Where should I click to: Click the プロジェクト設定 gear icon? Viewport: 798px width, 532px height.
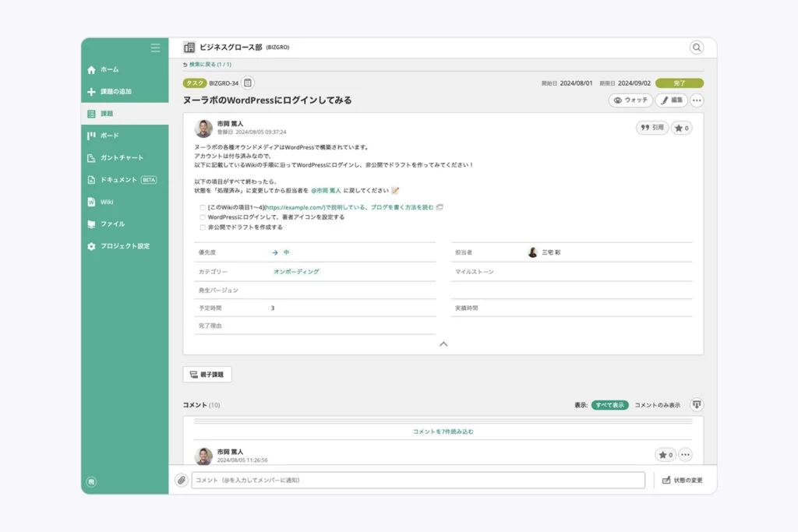click(91, 246)
